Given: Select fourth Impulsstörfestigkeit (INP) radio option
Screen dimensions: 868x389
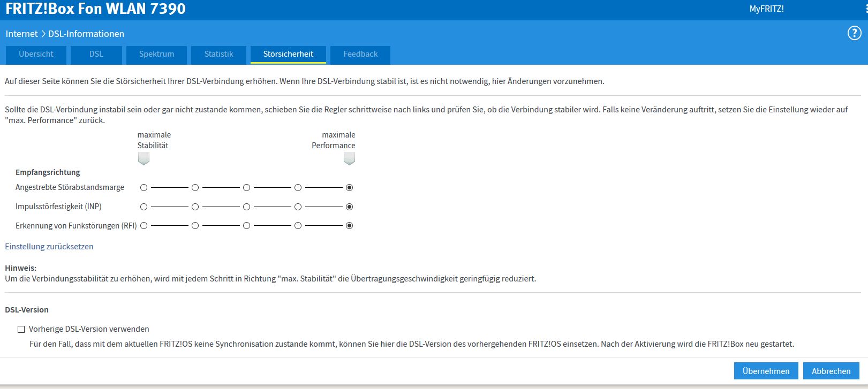Looking at the screenshot, I should pyautogui.click(x=298, y=207).
